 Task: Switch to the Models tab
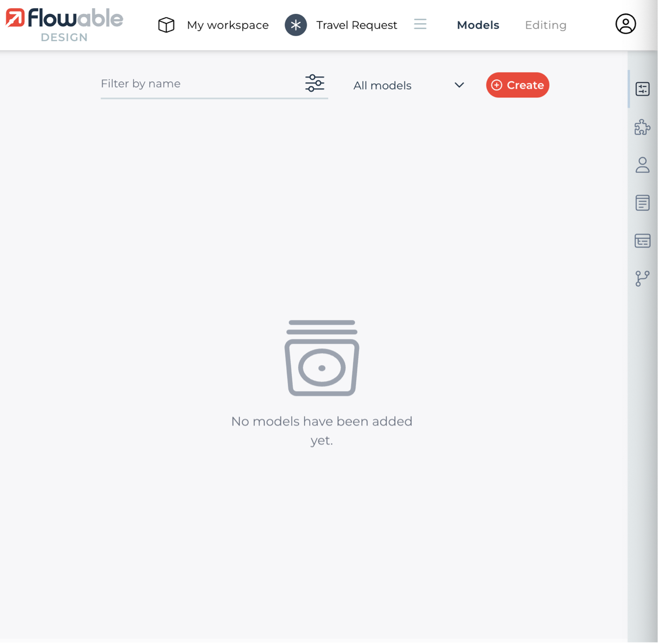click(478, 25)
